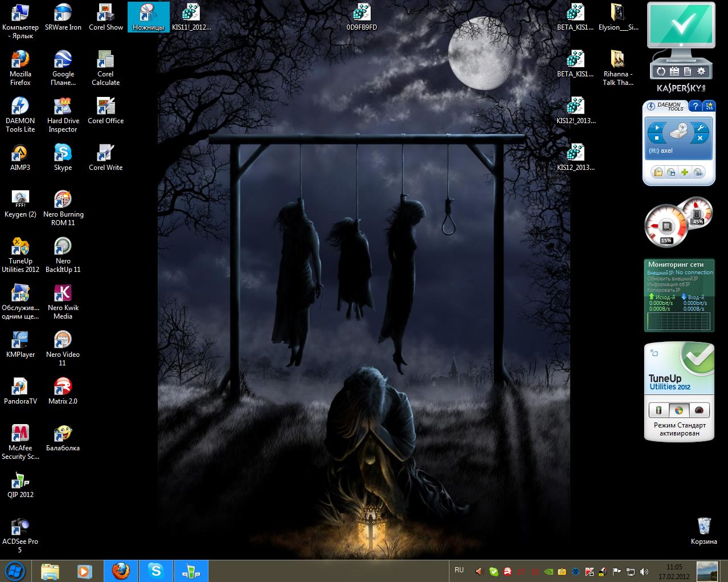Click Копировать IP in network gadget
The width and height of the screenshot is (728, 582).
coord(664,290)
